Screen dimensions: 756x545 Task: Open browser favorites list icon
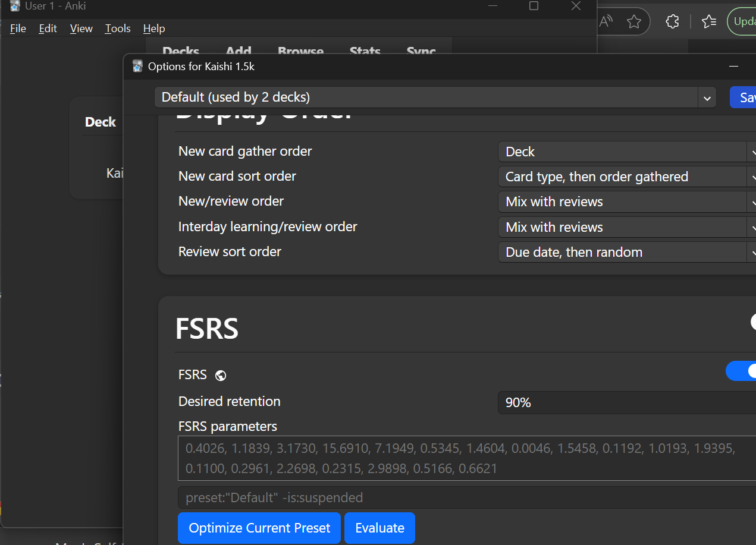[708, 22]
